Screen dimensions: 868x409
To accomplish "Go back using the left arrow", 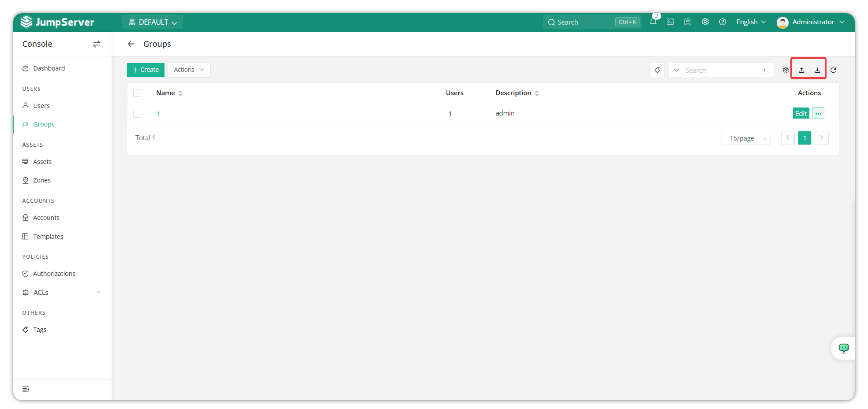I will tap(131, 44).
